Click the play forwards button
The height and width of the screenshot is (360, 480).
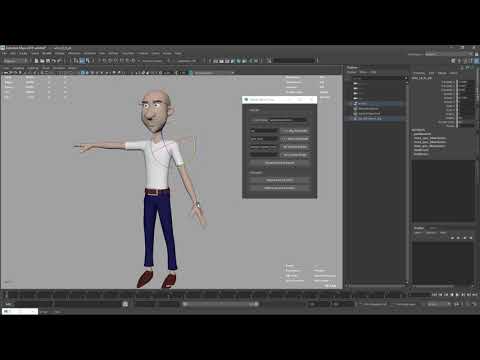(x=457, y=295)
